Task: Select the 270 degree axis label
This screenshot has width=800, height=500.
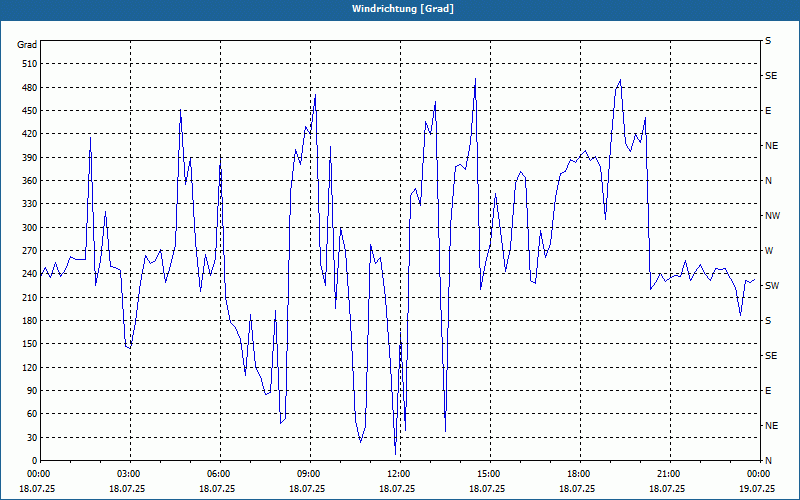Action: 30,251
